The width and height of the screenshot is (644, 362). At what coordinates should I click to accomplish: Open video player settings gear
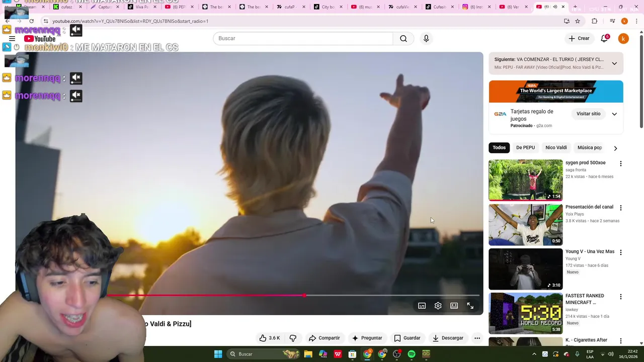point(438,306)
